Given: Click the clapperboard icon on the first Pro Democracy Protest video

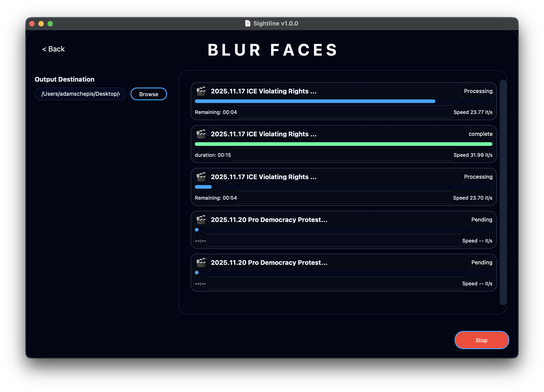Looking at the screenshot, I should tap(201, 220).
